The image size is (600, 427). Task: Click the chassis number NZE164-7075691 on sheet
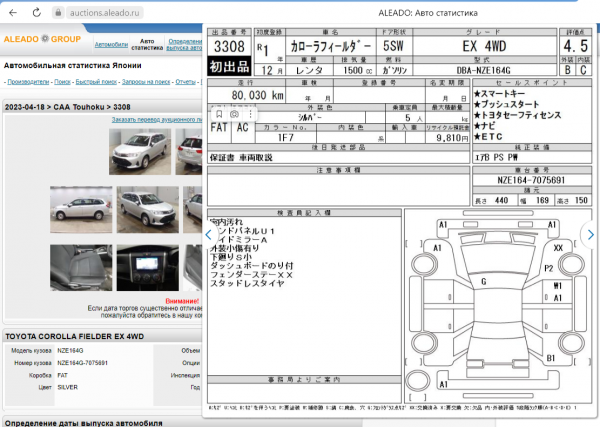click(531, 180)
